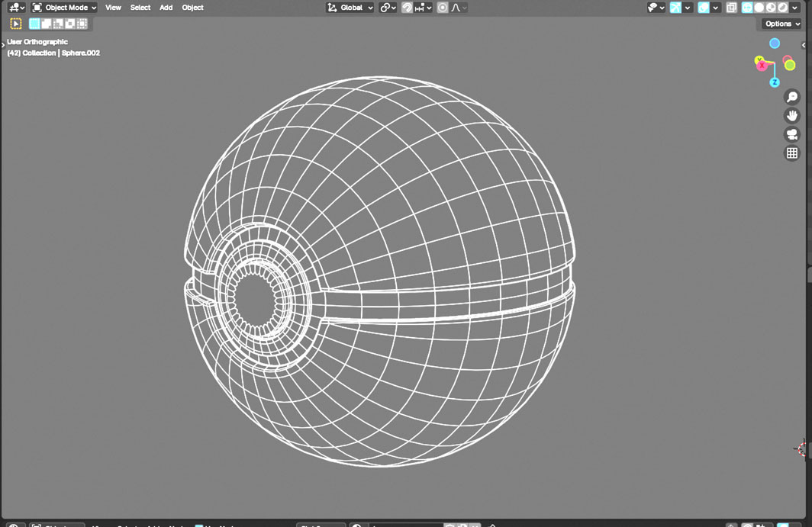Choose the Set new selection mode
Image resolution: width=812 pixels, height=527 pixels.
(34, 24)
